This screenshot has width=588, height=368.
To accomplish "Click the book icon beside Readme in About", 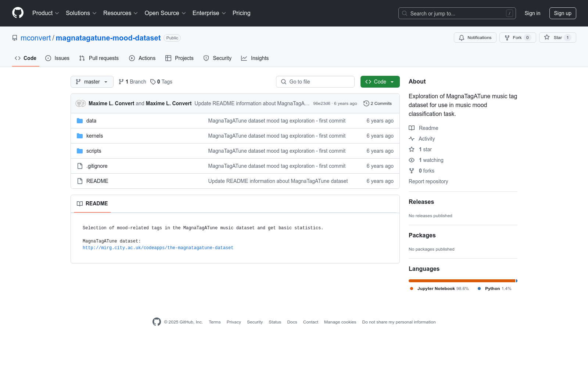I will tap(412, 128).
